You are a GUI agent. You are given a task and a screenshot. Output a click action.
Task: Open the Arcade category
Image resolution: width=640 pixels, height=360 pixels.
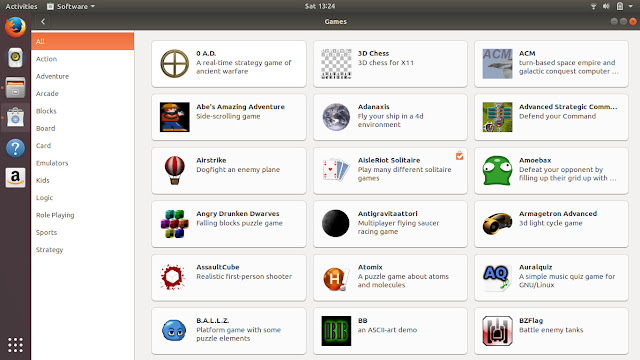[x=82, y=93]
